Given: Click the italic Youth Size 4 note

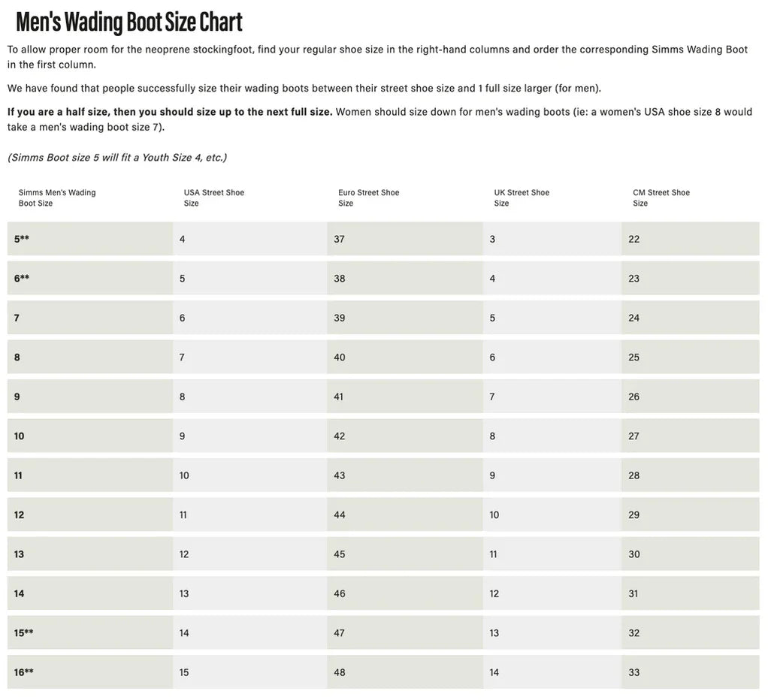Looking at the screenshot, I should pyautogui.click(x=116, y=157).
